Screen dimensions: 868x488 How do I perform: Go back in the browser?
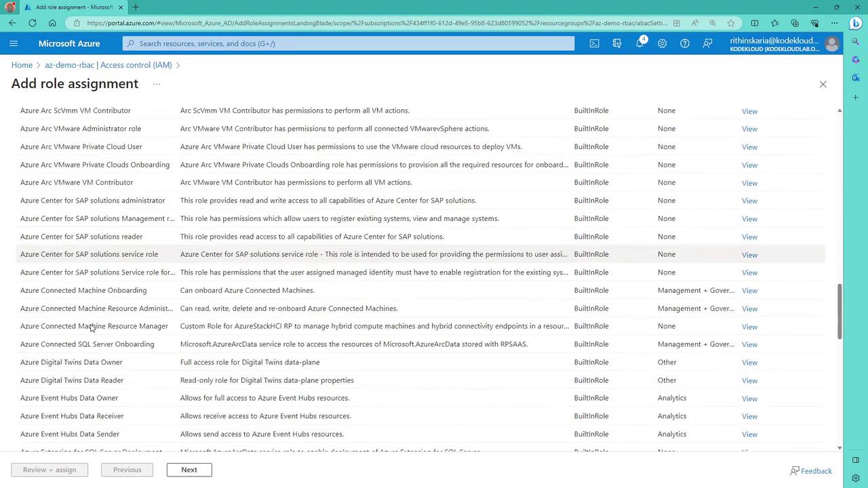[x=13, y=23]
